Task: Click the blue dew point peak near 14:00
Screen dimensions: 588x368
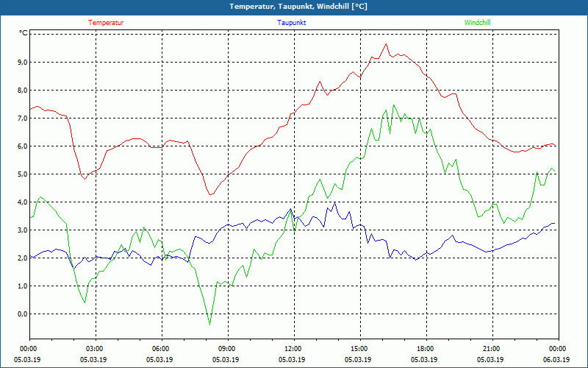Action: (x=334, y=202)
